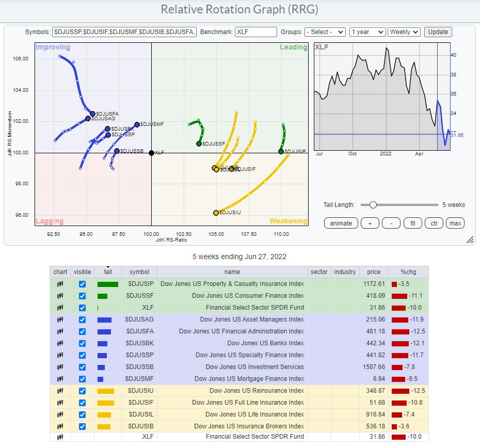Open chart icon for $DJUSSF row

point(60,296)
